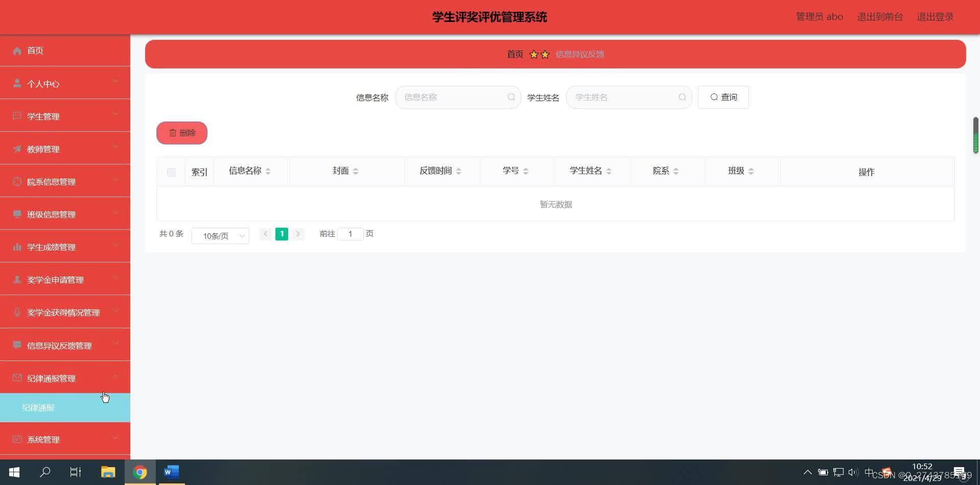The width and height of the screenshot is (980, 485).
Task: Click the vertical scrollbar thumb at right
Action: point(975,135)
